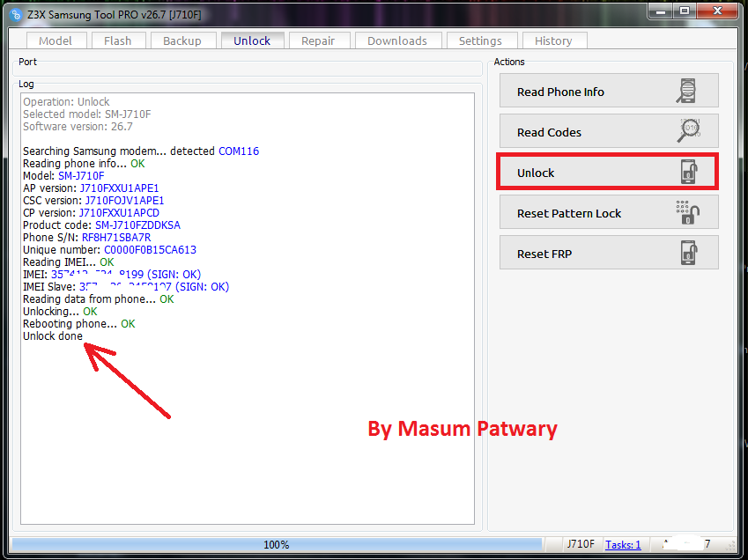Open the Tasks: 1 link
The height and width of the screenshot is (560, 748).
pos(623,544)
